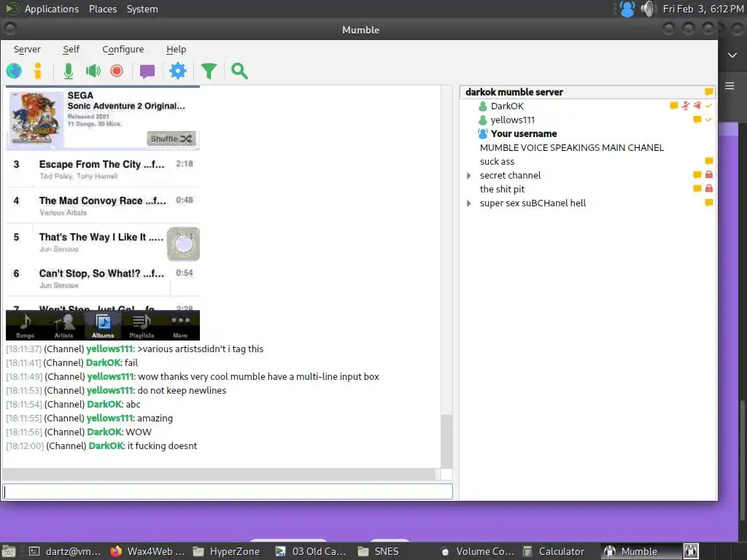Click Mumble tray icon in top panel
The height and width of the screenshot is (560, 747).
pos(627,9)
